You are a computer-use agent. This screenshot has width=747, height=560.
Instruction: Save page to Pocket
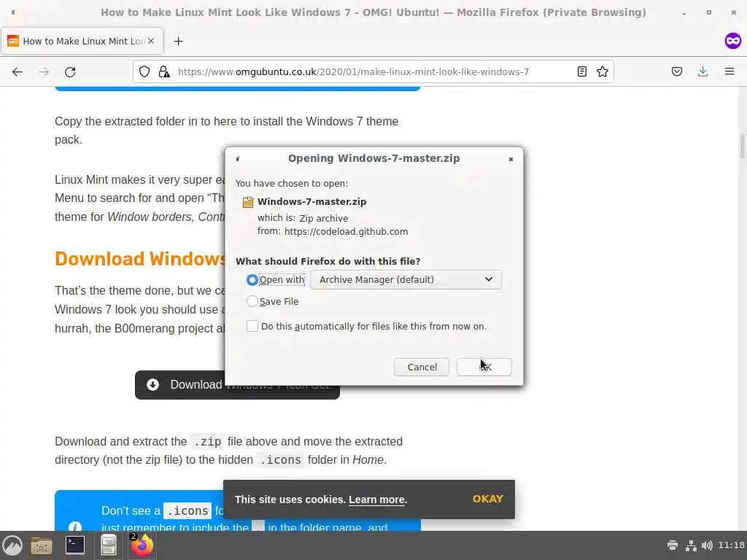[676, 72]
